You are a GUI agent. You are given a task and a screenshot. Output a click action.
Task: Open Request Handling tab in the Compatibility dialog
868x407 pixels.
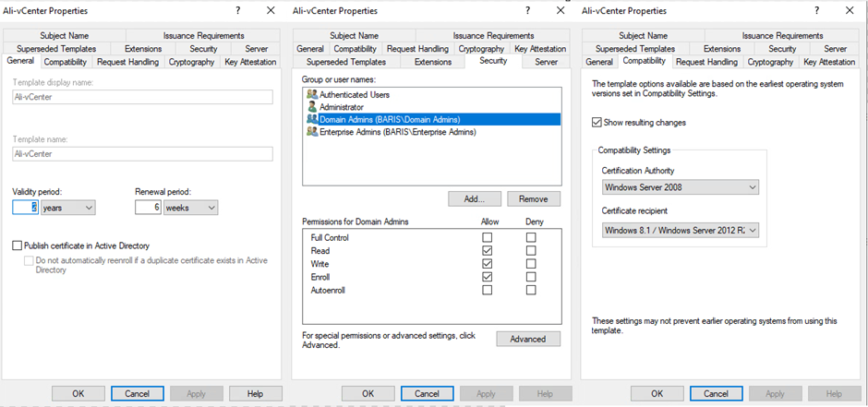[706, 62]
